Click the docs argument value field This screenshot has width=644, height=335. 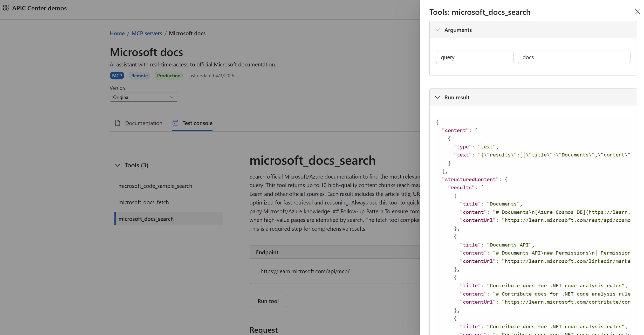click(574, 57)
